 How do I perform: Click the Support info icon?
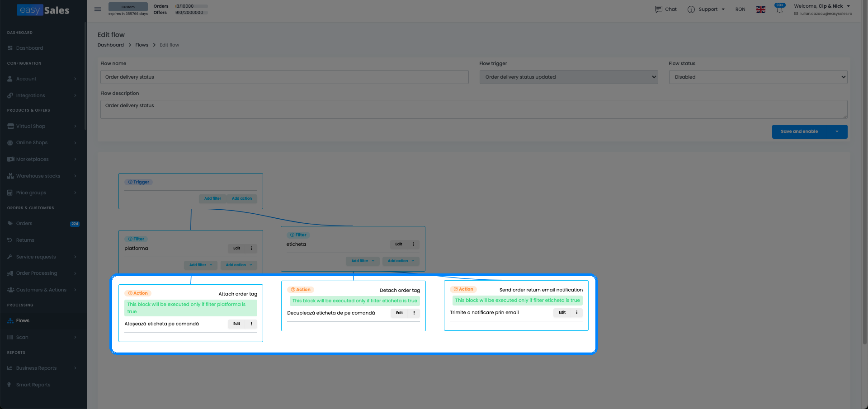tap(691, 9)
